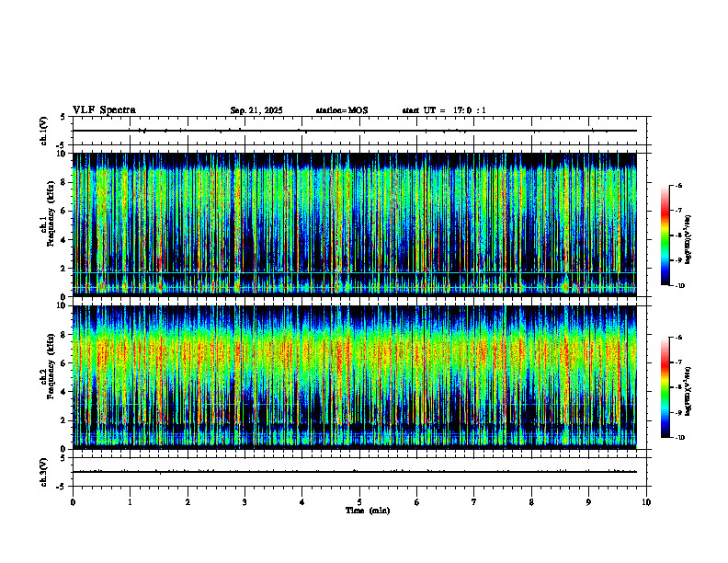Viewport: 728px width, 563px height.
Task: Click time axis tick label "5"
Action: [x=359, y=502]
